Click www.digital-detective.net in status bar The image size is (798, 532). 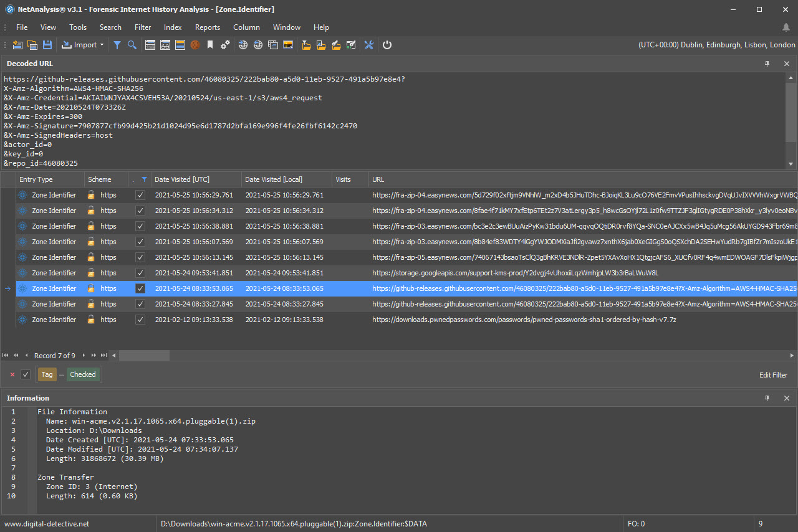click(47, 524)
